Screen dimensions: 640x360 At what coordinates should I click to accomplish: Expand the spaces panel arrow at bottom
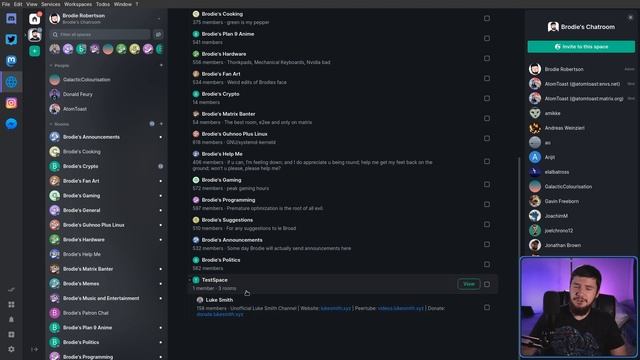(x=34, y=349)
